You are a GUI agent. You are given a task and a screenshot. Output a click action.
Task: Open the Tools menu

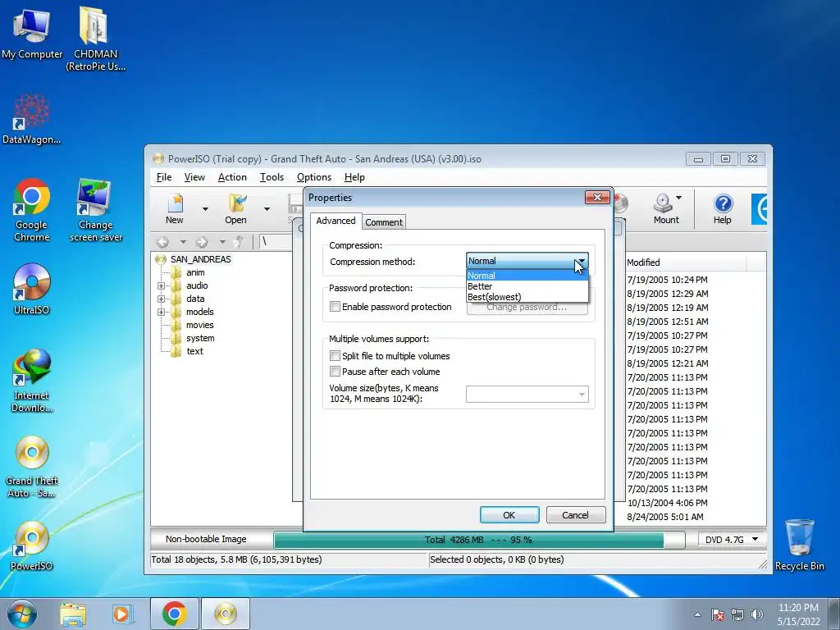pyautogui.click(x=272, y=177)
